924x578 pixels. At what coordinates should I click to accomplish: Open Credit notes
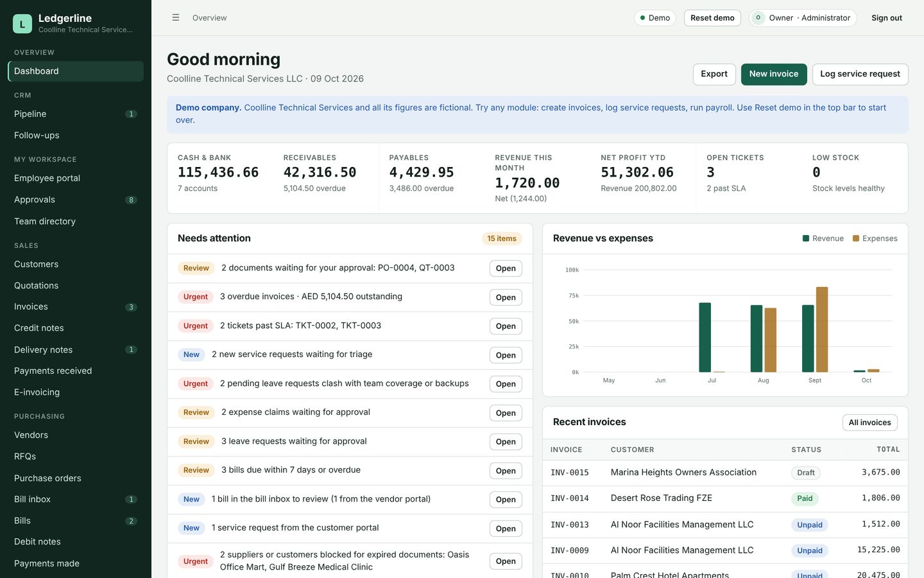point(76,328)
